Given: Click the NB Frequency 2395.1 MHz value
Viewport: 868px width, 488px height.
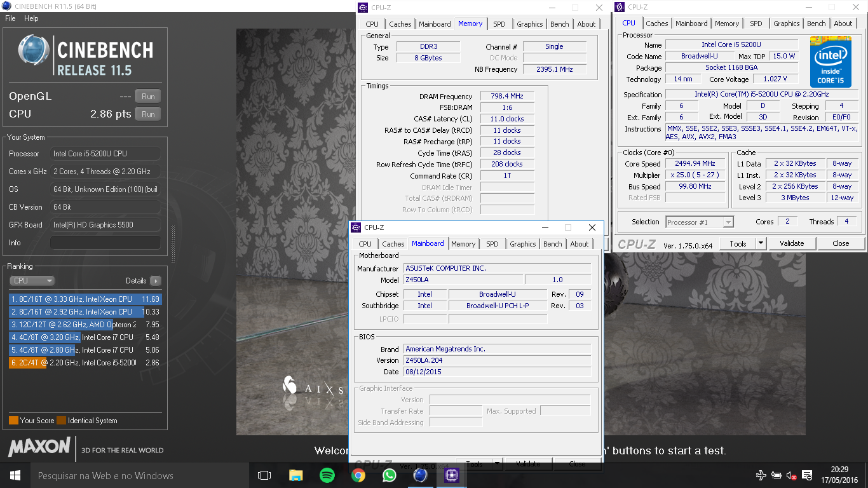Looking at the screenshot, I should click(555, 69).
